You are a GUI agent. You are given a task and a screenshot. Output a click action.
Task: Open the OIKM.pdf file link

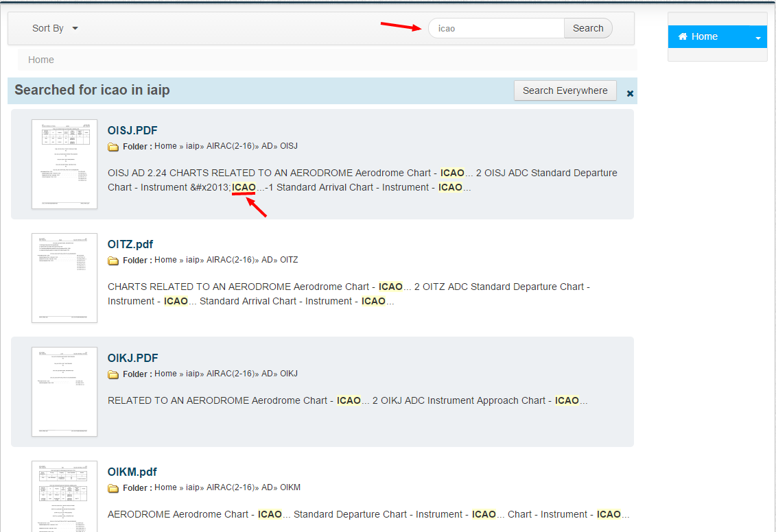coord(132,472)
